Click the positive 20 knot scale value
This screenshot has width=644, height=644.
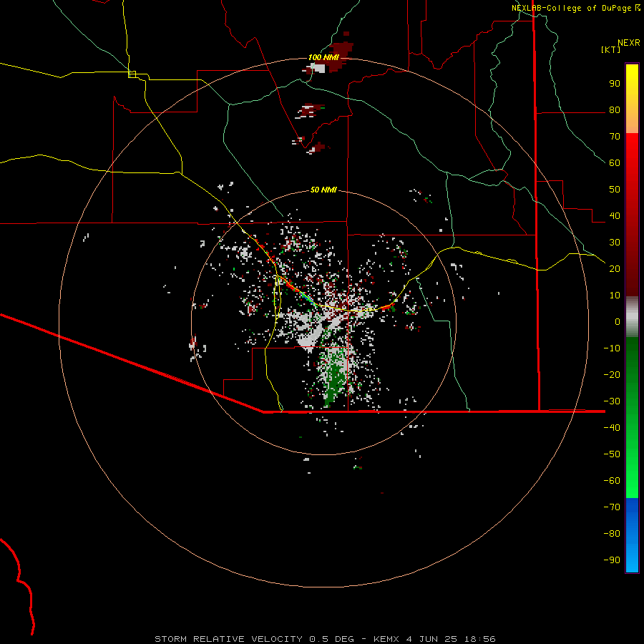(615, 268)
